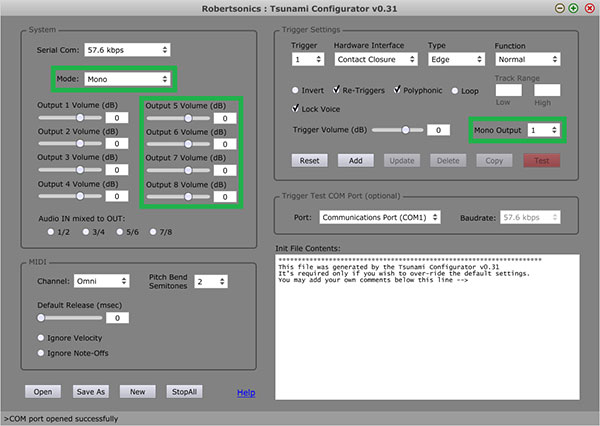
Task: Open the Port dropdown showing COM1
Action: click(x=380, y=217)
